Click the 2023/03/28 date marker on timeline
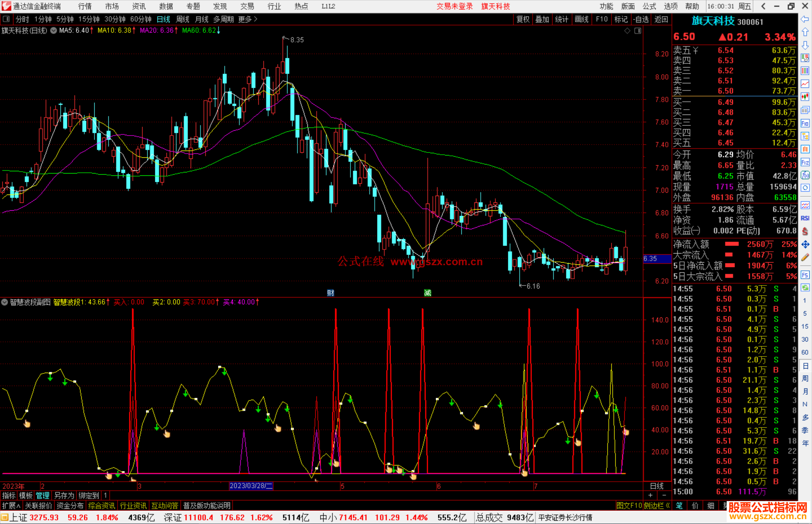Viewport: 812px width, 524px height. 251,486
